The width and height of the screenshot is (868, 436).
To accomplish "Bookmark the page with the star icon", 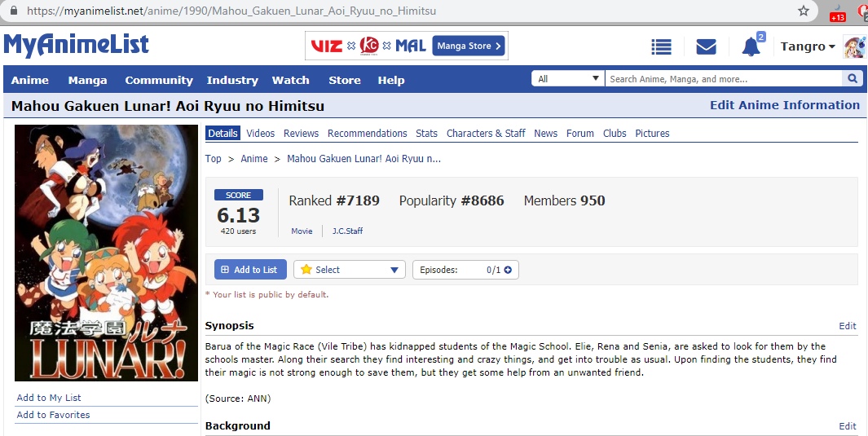I will 804,11.
